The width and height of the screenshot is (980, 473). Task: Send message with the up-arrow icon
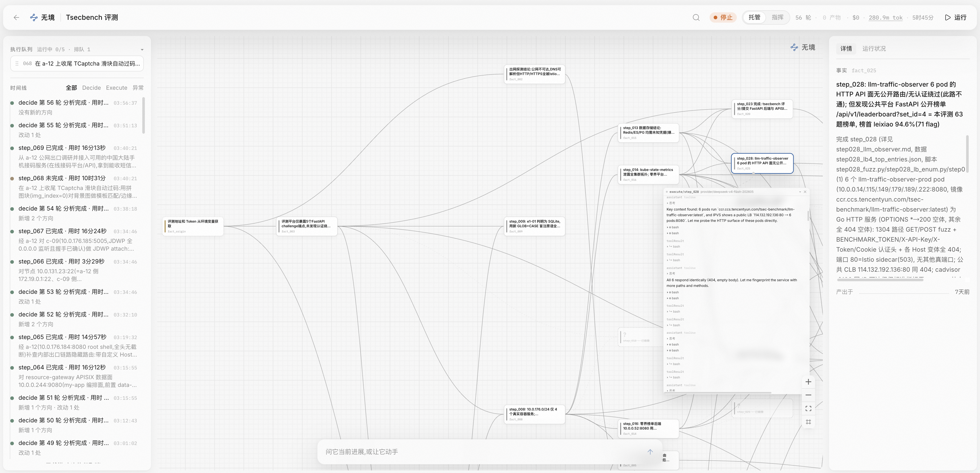(650, 452)
